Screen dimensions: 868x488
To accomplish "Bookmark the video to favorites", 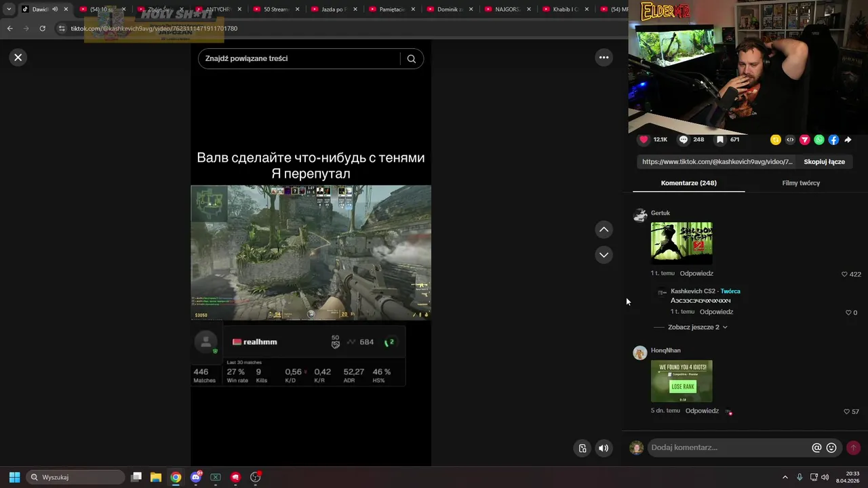I will (x=720, y=140).
